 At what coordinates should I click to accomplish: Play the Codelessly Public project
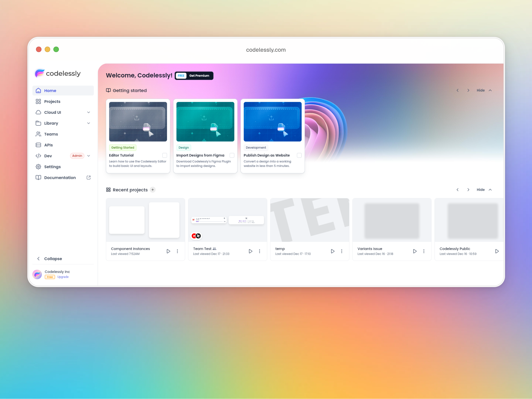pos(497,251)
